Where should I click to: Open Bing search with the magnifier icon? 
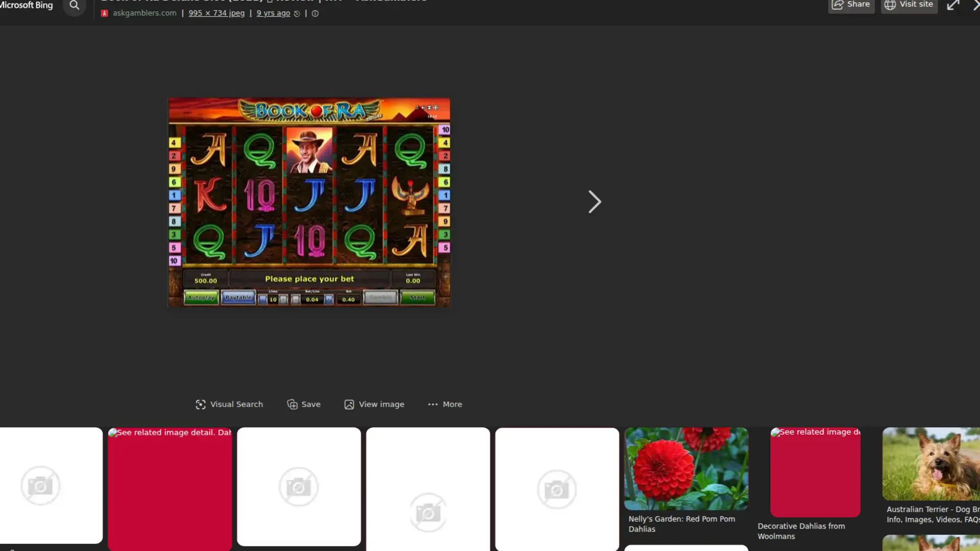(75, 6)
